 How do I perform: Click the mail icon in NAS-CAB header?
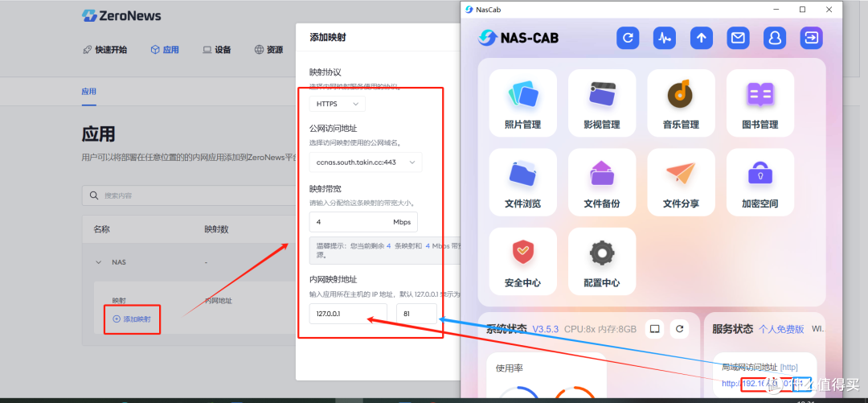[x=738, y=38]
